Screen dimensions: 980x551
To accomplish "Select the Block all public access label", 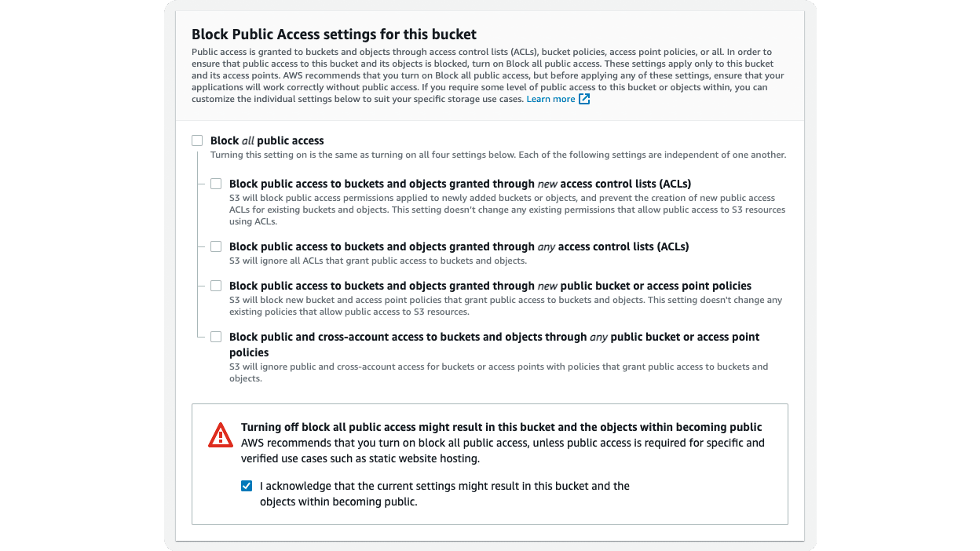I will click(x=266, y=140).
